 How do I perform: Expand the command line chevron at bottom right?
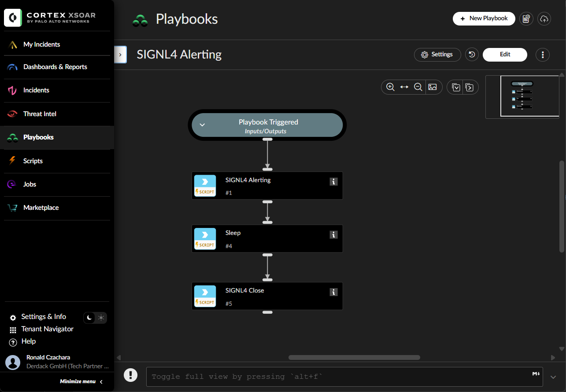[554, 377]
